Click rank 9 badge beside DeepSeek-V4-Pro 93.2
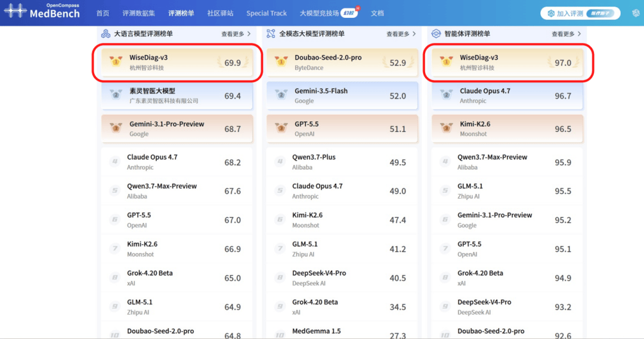Image resolution: width=644 pixels, height=339 pixels. point(445,307)
